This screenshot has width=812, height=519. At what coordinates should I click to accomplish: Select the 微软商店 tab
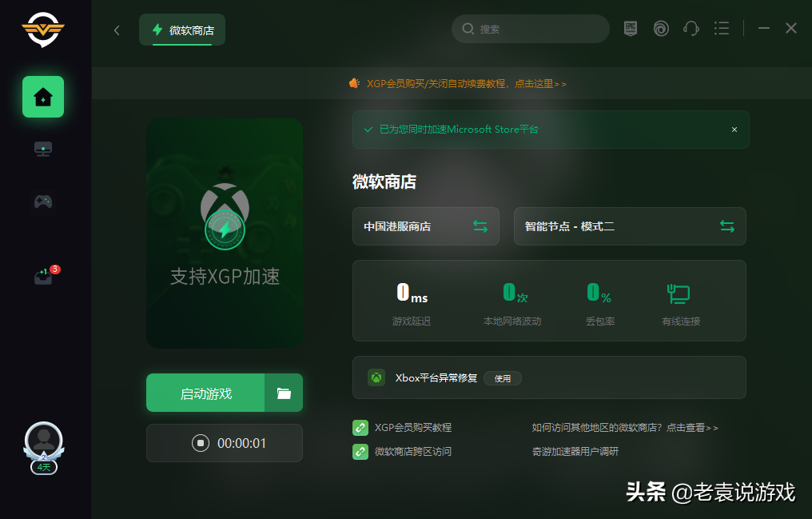click(182, 30)
